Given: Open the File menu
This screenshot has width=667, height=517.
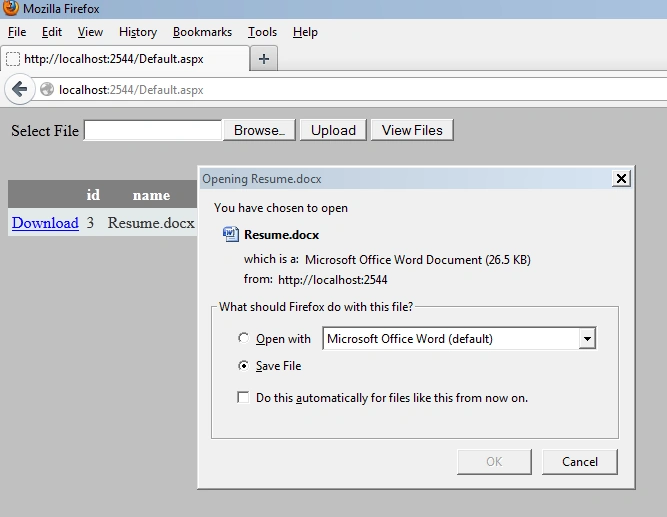Looking at the screenshot, I should tap(17, 32).
